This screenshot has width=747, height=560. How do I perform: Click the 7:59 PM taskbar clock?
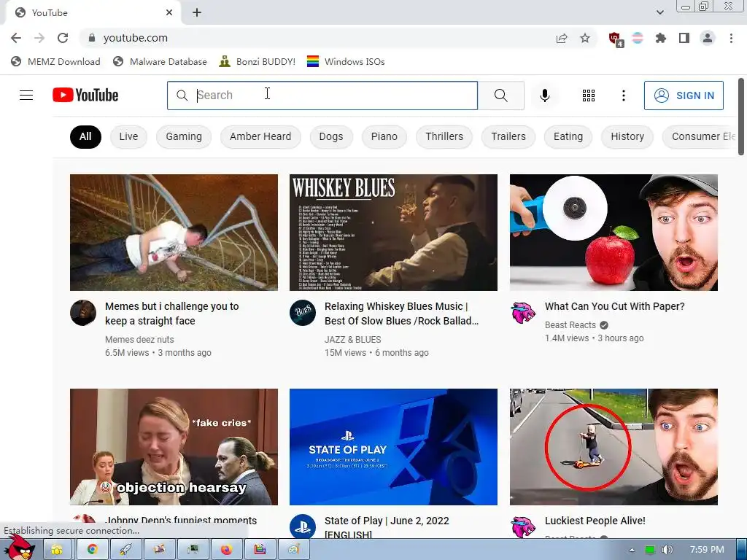[707, 550]
